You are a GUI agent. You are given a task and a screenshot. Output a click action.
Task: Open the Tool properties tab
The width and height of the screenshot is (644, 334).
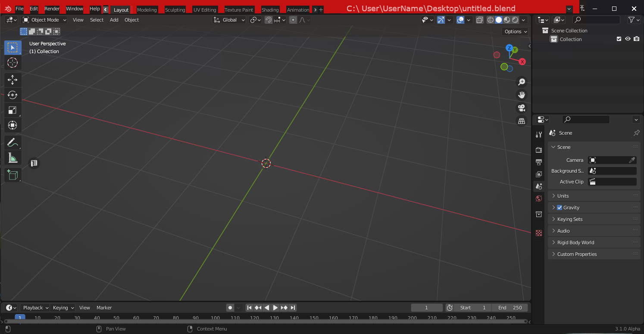coord(539,135)
